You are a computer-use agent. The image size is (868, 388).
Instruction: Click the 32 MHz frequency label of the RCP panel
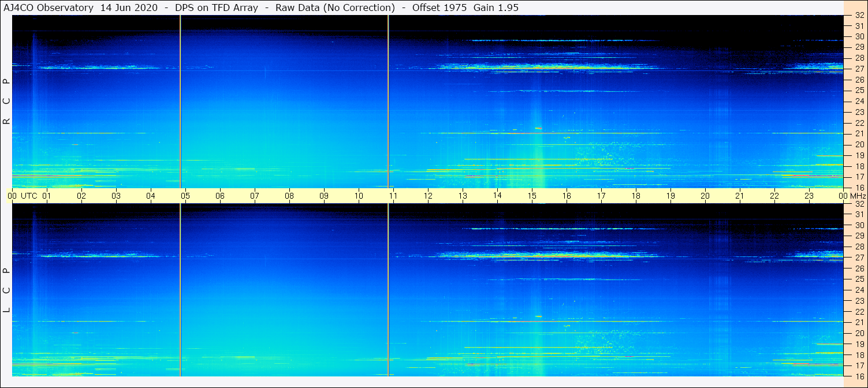click(859, 15)
